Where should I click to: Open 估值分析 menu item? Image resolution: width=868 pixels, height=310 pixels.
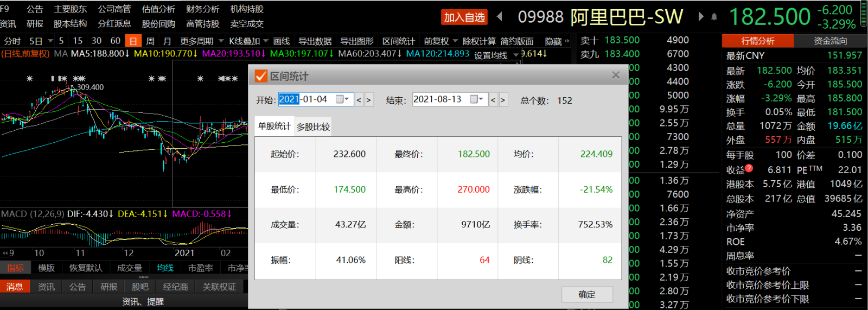click(158, 9)
